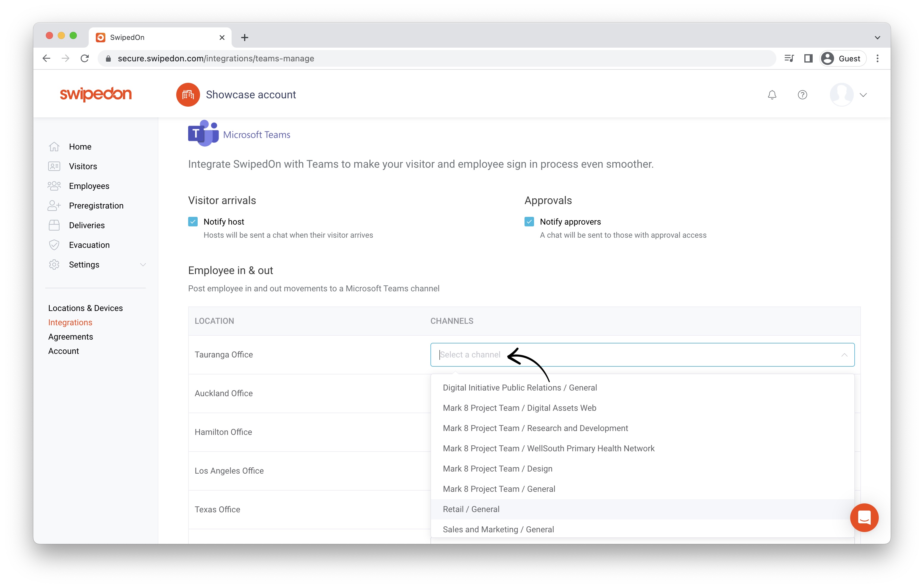
Task: Go to Home in sidebar
Action: 80,147
